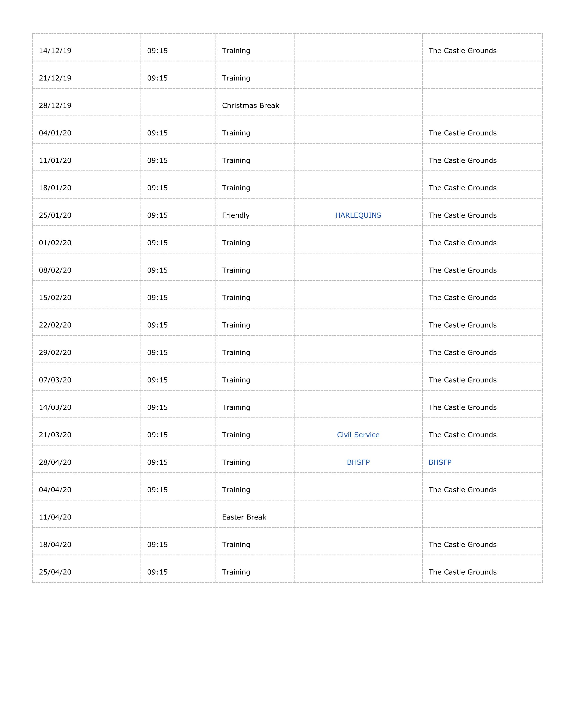Click the 07/03/20 date cell
This screenshot has height=728, width=563.
point(55,380)
